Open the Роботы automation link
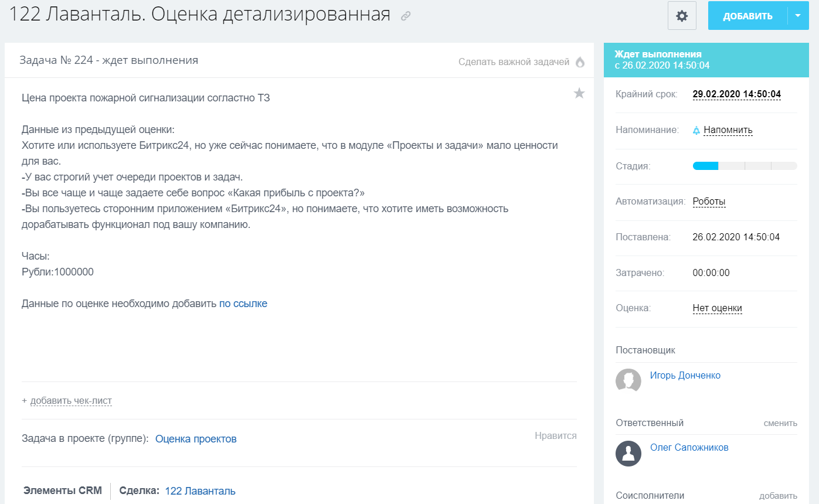819x504 pixels. pyautogui.click(x=709, y=202)
